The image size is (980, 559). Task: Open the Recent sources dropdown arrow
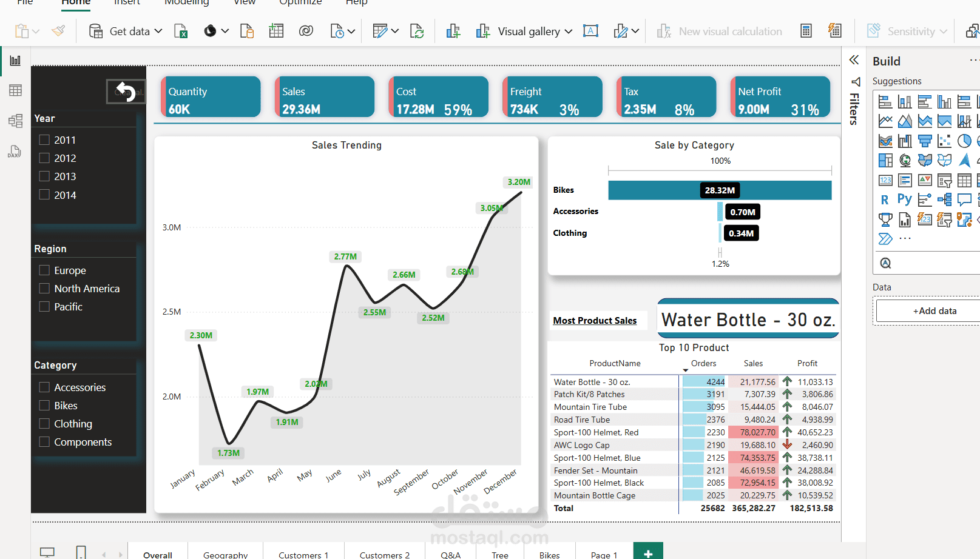[x=351, y=31]
